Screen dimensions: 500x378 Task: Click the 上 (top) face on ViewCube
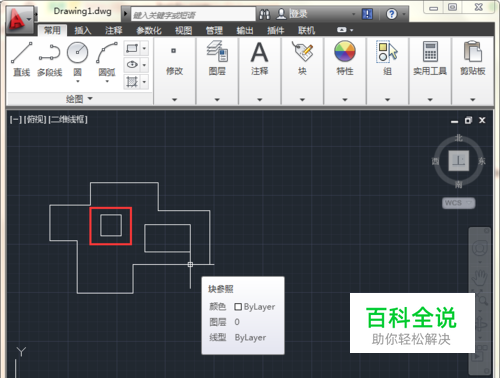click(459, 161)
